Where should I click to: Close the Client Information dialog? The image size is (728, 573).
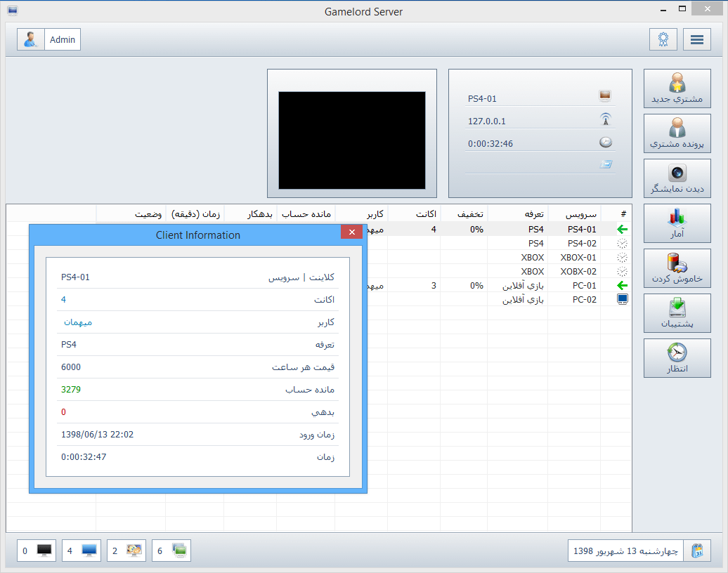tap(351, 232)
